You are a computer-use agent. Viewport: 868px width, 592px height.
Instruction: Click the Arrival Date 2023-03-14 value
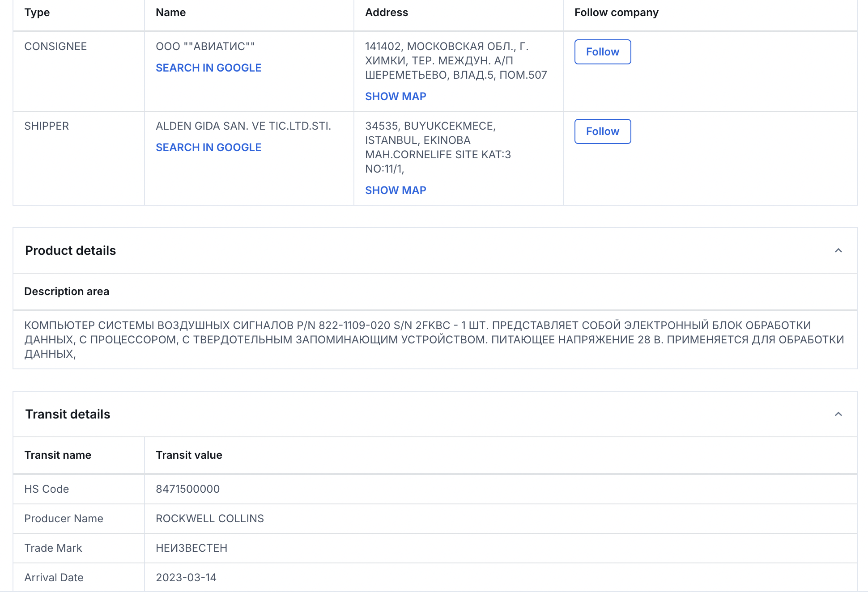(x=186, y=578)
